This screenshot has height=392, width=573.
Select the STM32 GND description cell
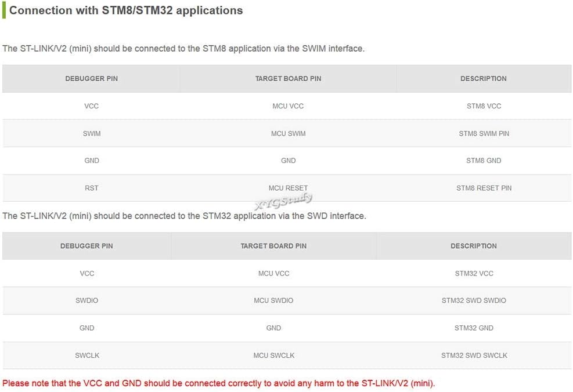click(474, 328)
